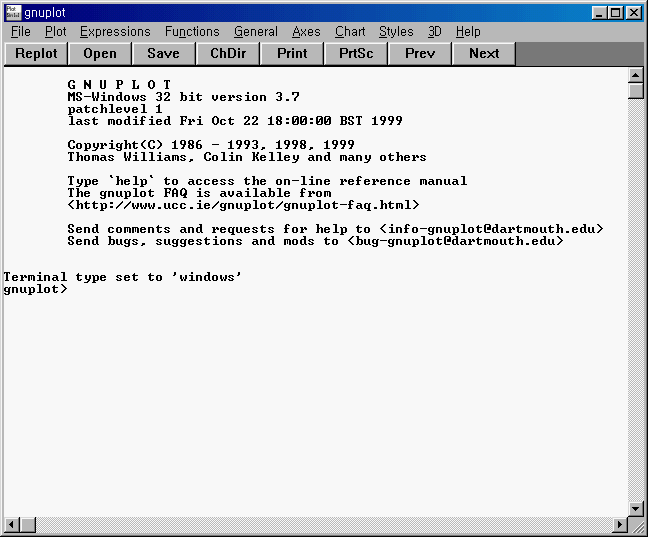
Task: Open the General menu
Action: coord(256,32)
